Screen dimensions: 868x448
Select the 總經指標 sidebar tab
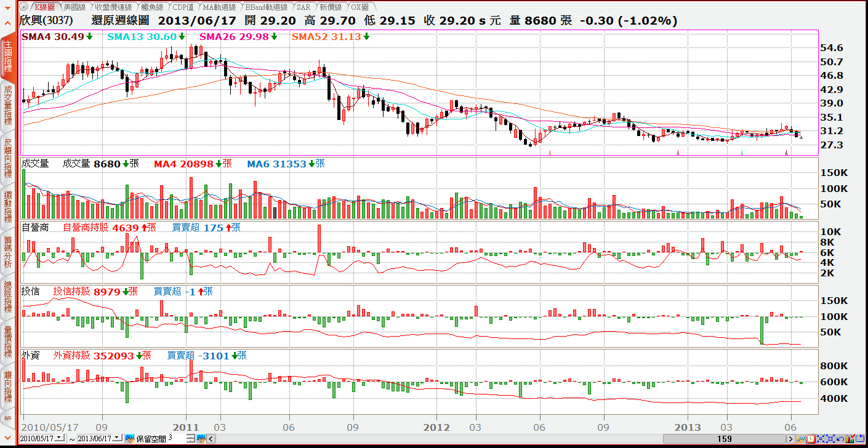[x=7, y=297]
